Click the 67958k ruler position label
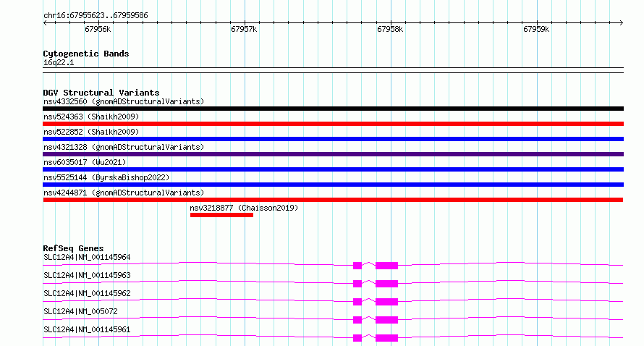 click(x=390, y=29)
